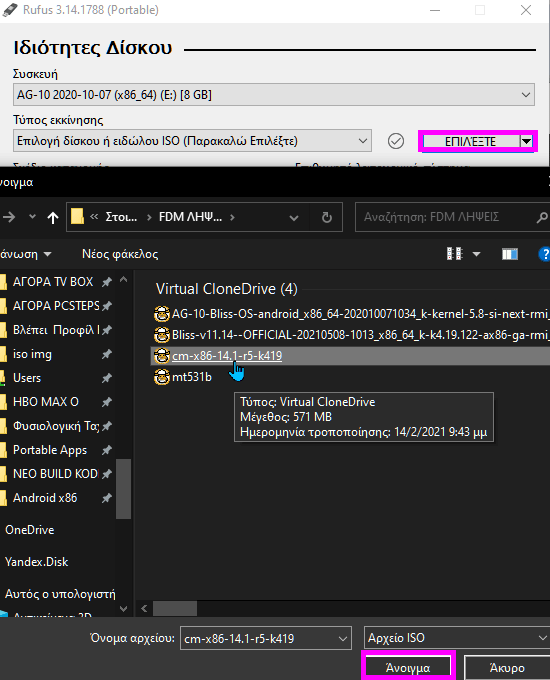
Task: Open the NEO BUILD KODI folder
Action: (56, 474)
